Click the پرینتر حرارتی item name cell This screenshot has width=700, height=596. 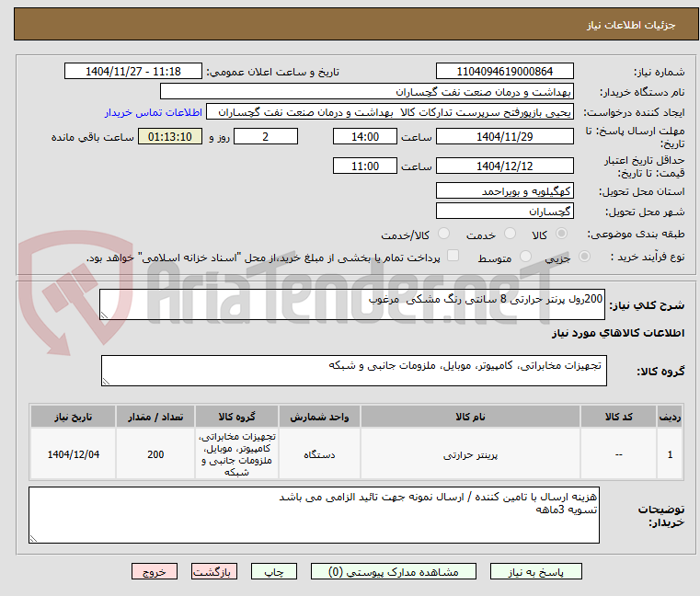pos(470,454)
